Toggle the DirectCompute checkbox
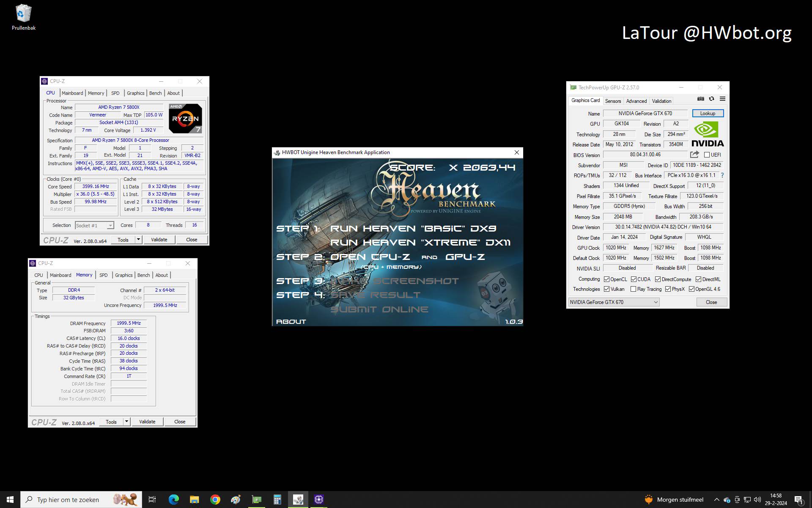 (x=658, y=279)
